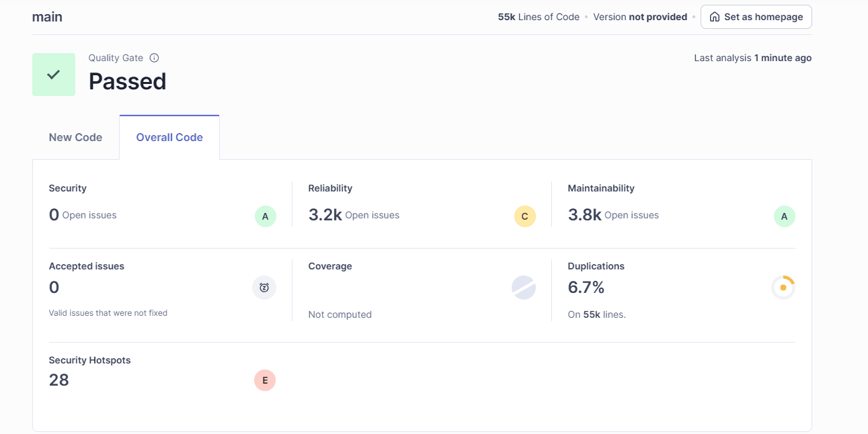Click the Duplications donut chart indicator

783,288
